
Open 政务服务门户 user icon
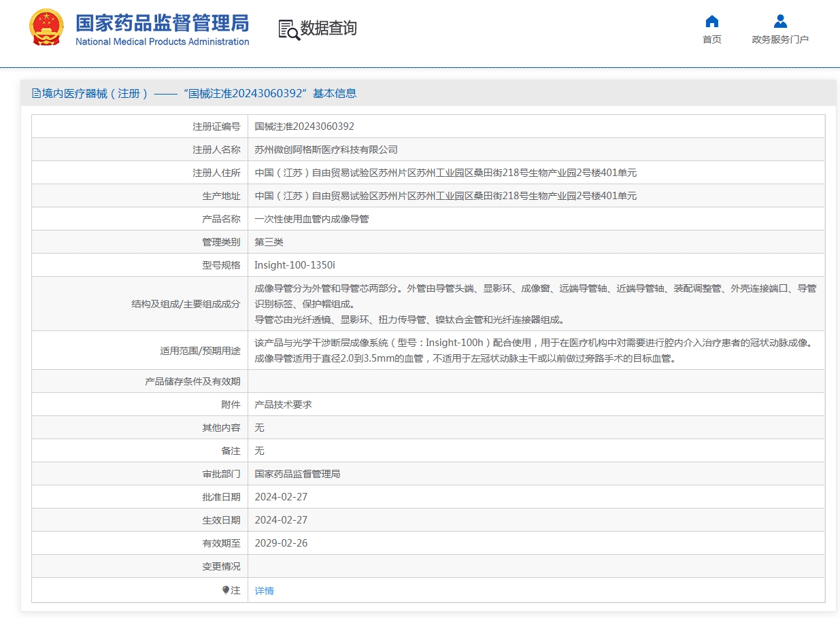click(780, 21)
